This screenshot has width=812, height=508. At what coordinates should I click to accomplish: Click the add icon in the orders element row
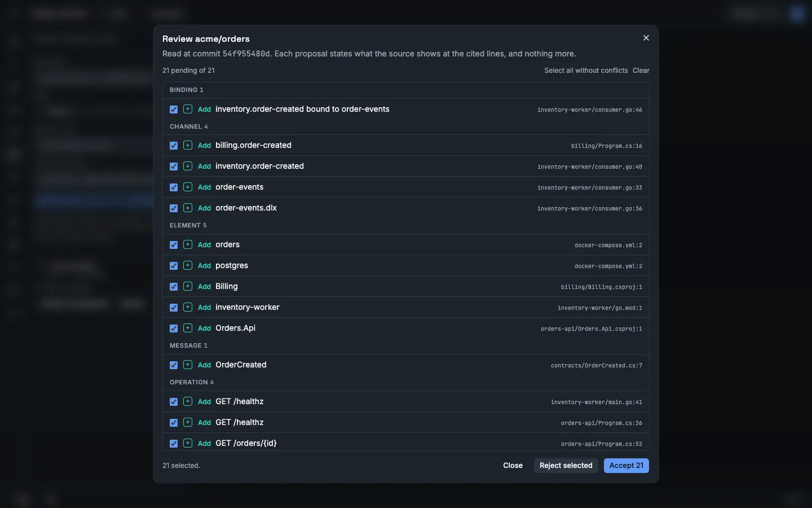[x=188, y=244]
